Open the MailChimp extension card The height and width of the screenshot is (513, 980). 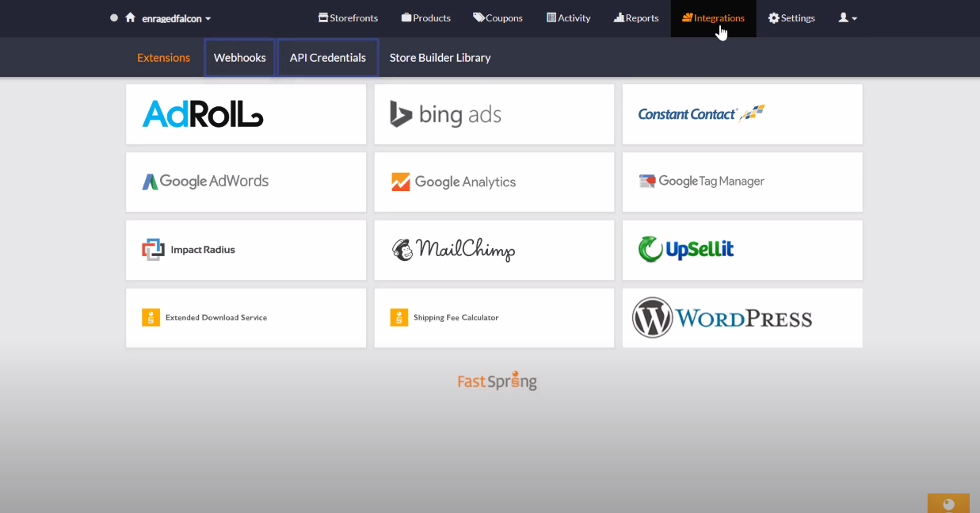[494, 250]
